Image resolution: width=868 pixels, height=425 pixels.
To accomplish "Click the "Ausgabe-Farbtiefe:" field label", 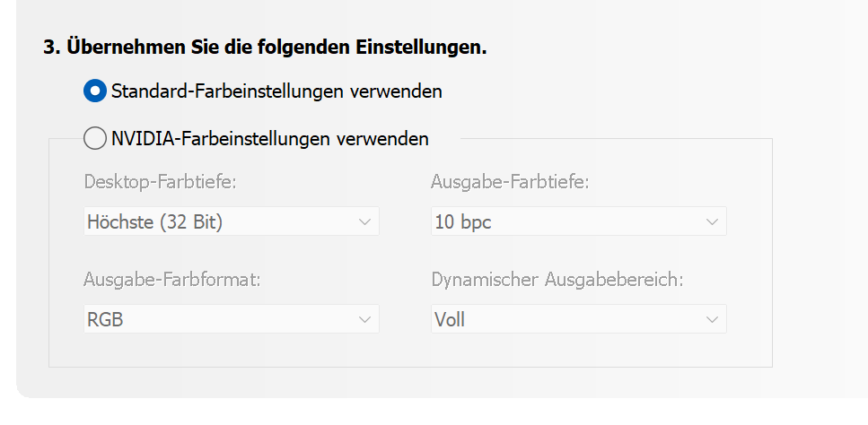I will (510, 182).
